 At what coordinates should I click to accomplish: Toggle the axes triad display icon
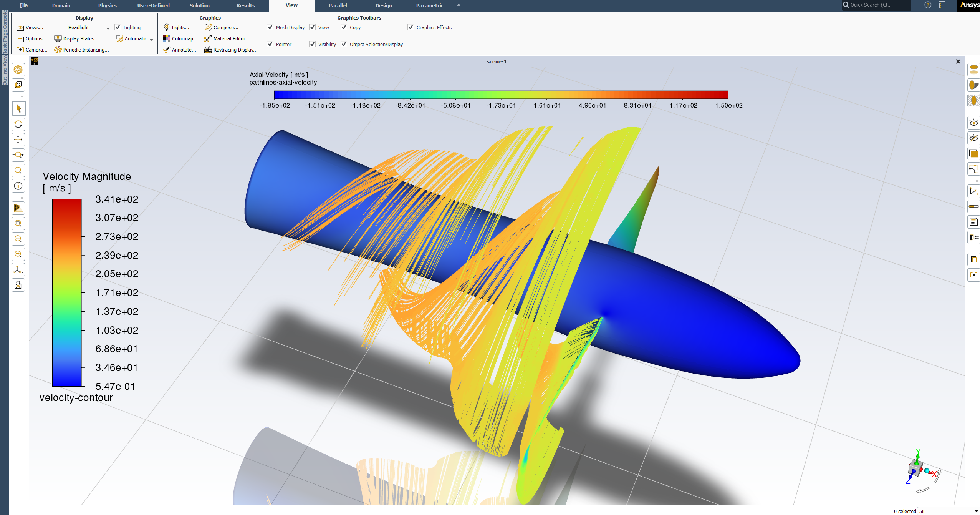(x=974, y=191)
